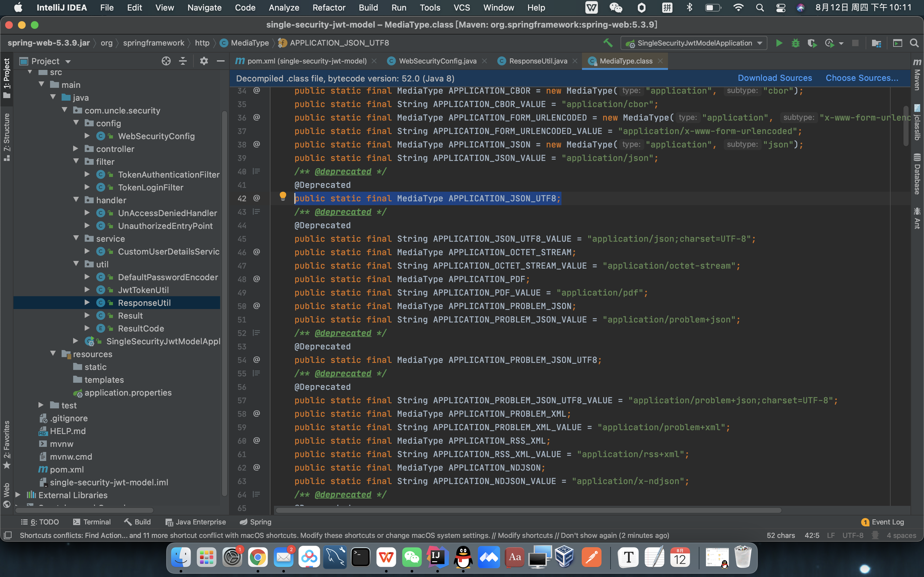Collapse the util package in the tree
This screenshot has width=924, height=577.
click(x=76, y=264)
